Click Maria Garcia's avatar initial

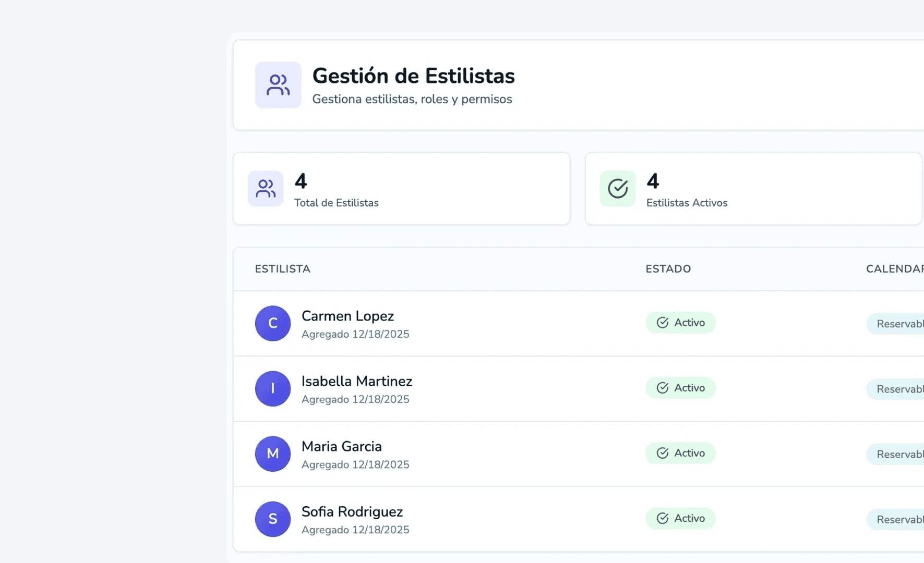click(x=272, y=454)
